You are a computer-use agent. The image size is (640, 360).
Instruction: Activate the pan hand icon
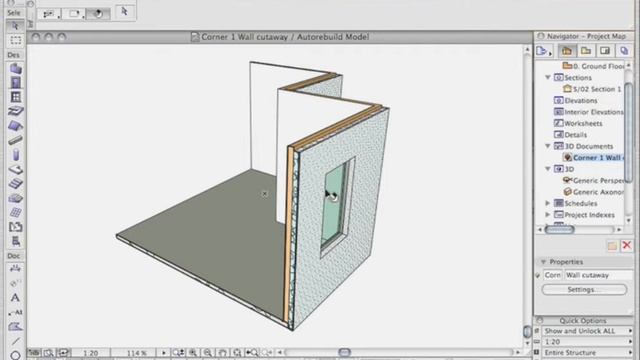point(222,353)
